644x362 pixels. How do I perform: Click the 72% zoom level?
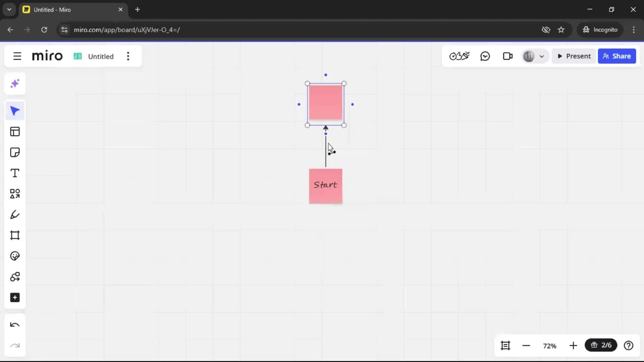pos(550,346)
